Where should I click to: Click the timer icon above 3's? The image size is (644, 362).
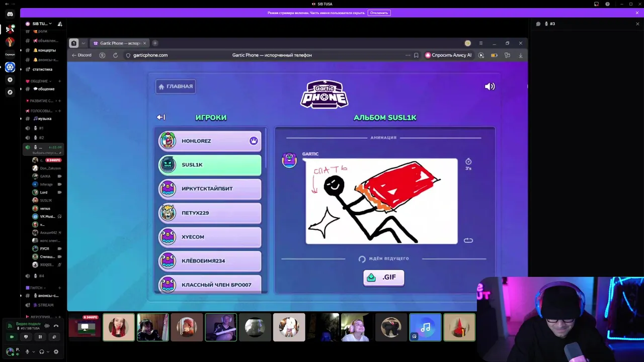[468, 161]
